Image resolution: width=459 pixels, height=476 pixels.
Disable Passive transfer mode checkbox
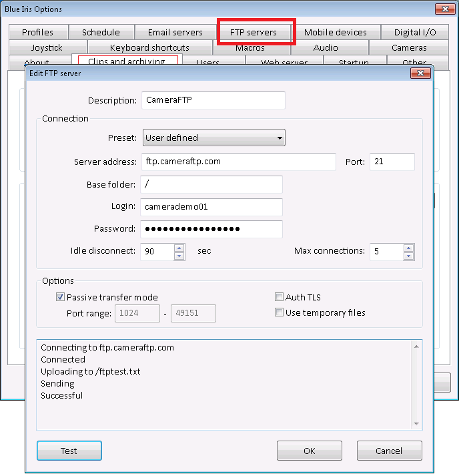[x=61, y=297]
